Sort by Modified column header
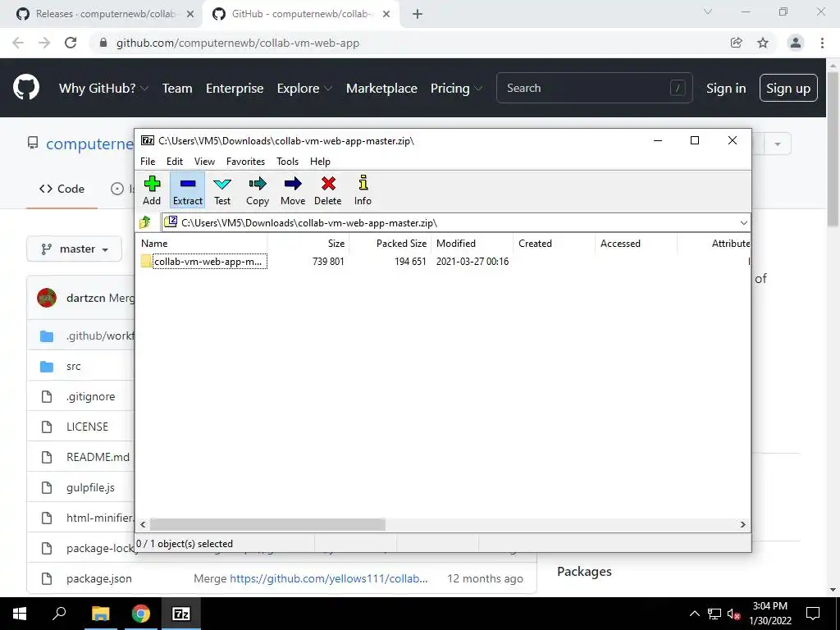 coord(472,243)
